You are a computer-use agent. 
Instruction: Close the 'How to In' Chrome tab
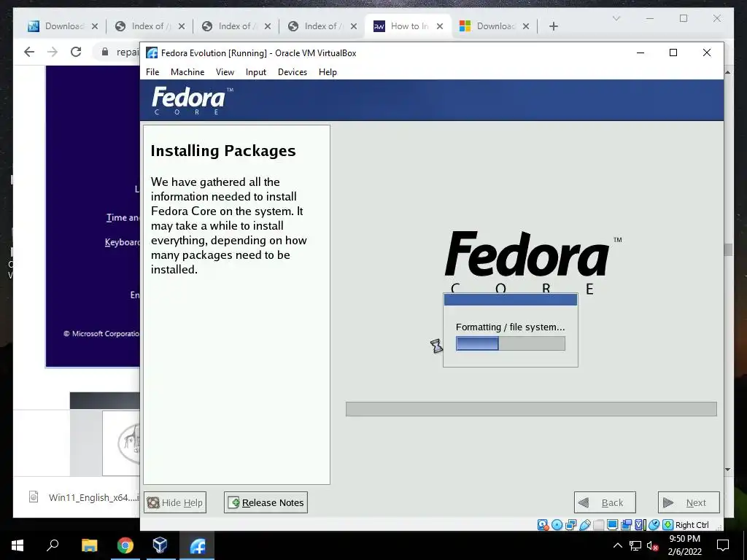(x=440, y=26)
